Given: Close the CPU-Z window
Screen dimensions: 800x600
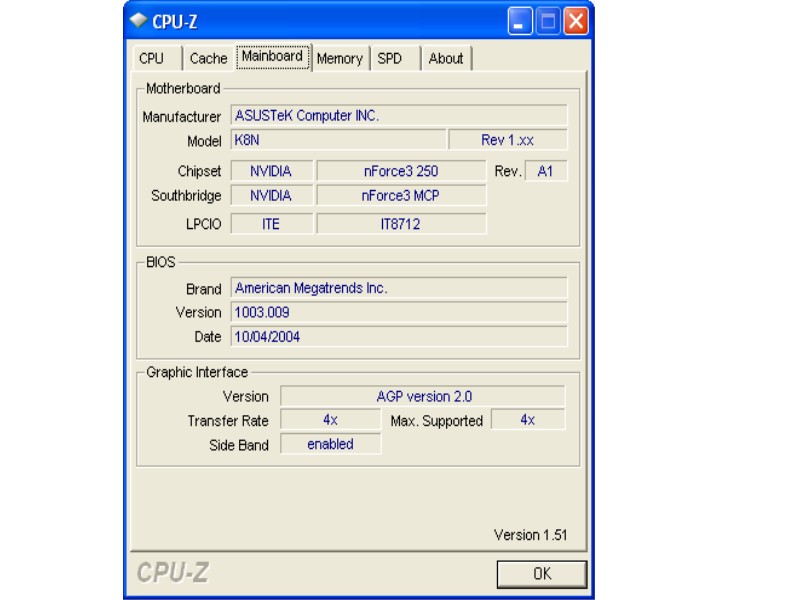Looking at the screenshot, I should click(x=576, y=21).
